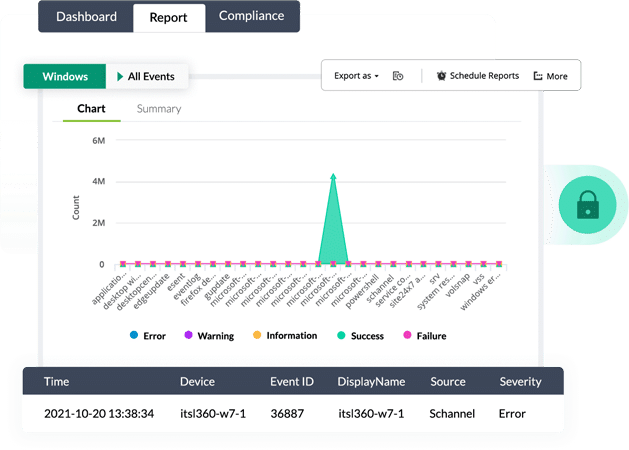This screenshot has width=629, height=450.
Task: Click the More options icon
Action: tap(538, 76)
